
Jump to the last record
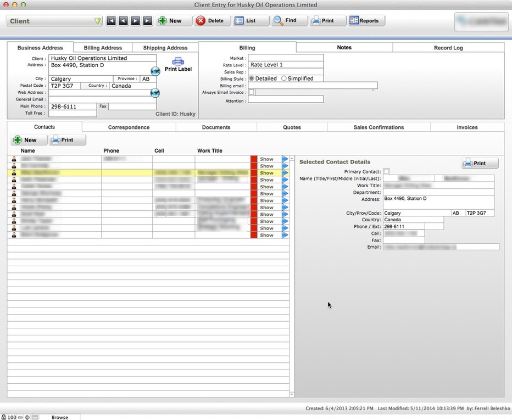pos(148,21)
